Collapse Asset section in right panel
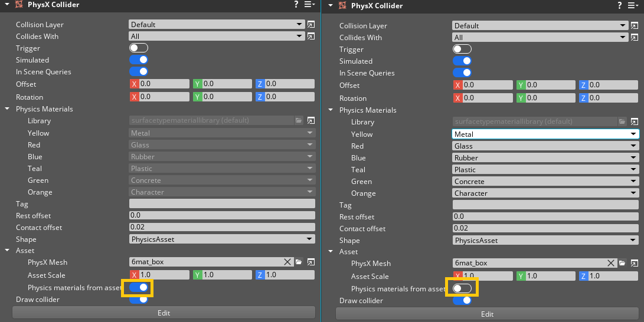Viewport: 644px width, 322px height. coord(331,251)
